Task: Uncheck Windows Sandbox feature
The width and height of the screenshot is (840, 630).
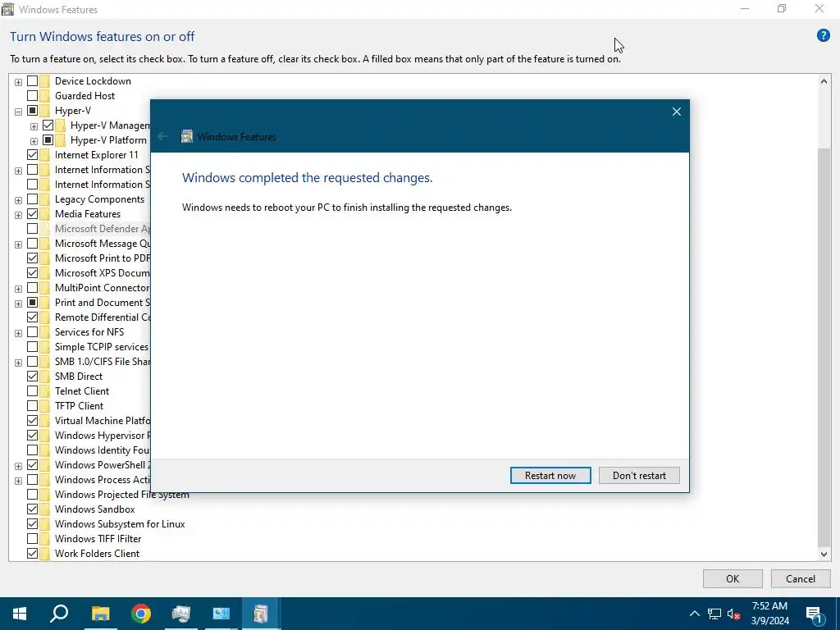Action: tap(32, 509)
